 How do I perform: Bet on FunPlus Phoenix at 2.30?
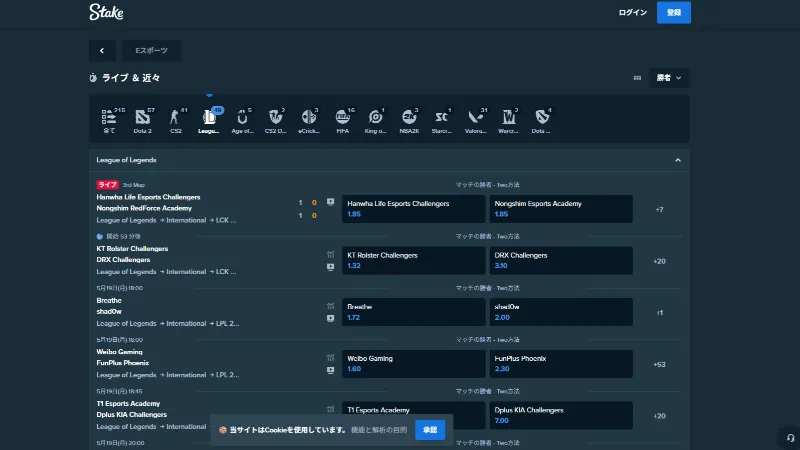[x=561, y=364]
